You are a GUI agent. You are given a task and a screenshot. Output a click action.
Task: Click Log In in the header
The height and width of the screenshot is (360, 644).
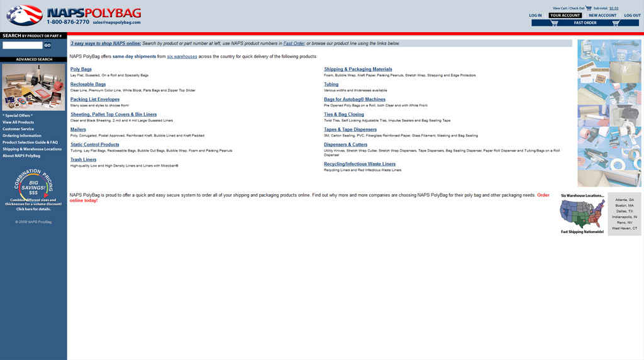click(535, 16)
